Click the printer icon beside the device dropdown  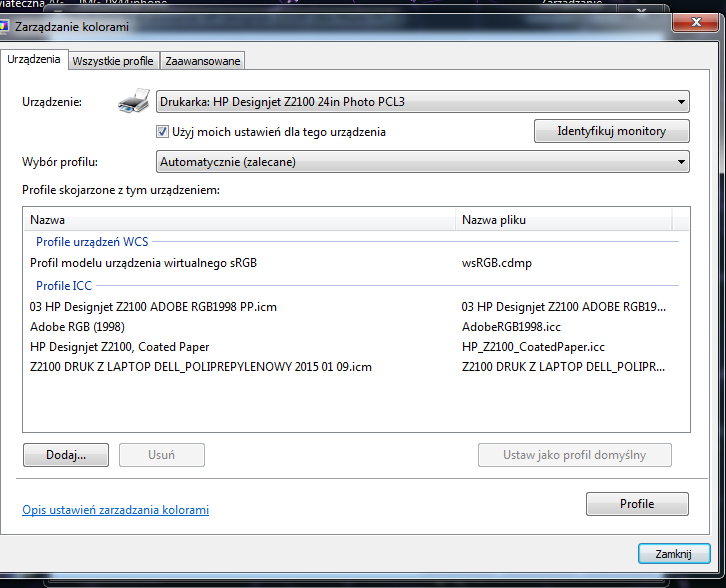pos(133,102)
